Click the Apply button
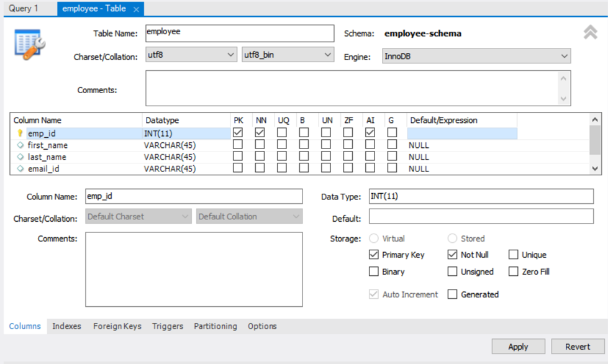 tap(519, 347)
